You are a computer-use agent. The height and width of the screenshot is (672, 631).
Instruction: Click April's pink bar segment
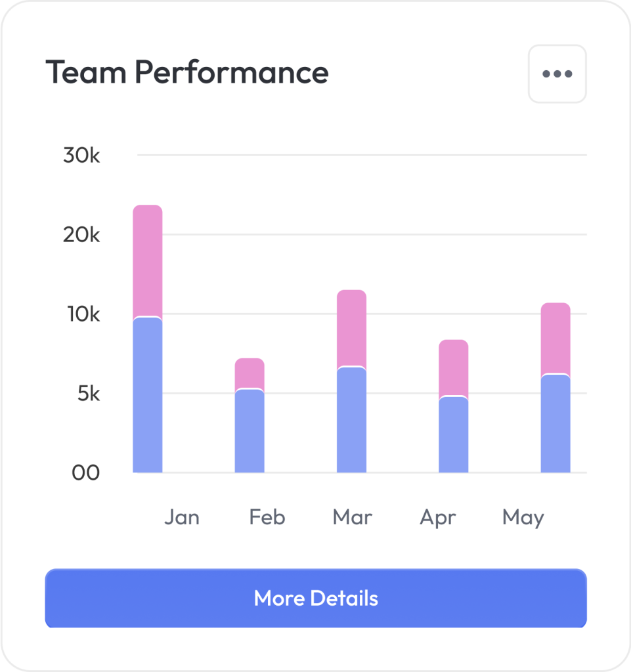click(453, 367)
